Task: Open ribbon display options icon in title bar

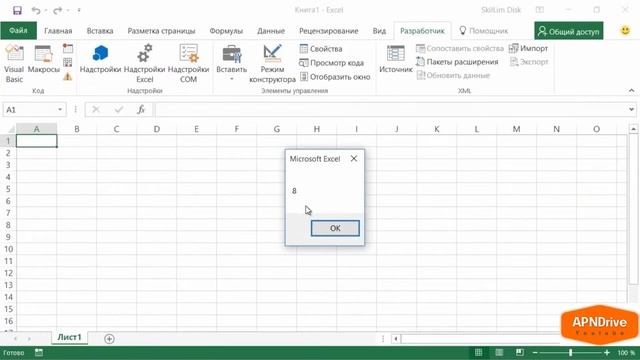Action: [540, 10]
